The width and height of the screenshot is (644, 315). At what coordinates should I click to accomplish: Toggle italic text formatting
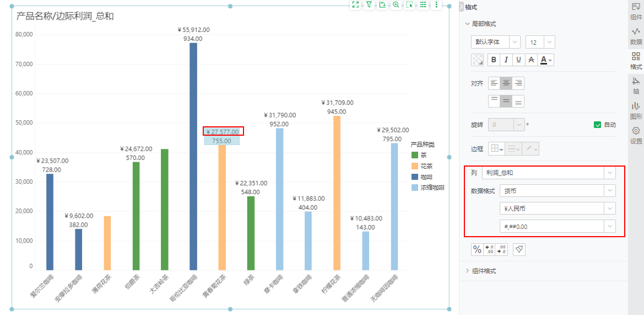pos(506,60)
